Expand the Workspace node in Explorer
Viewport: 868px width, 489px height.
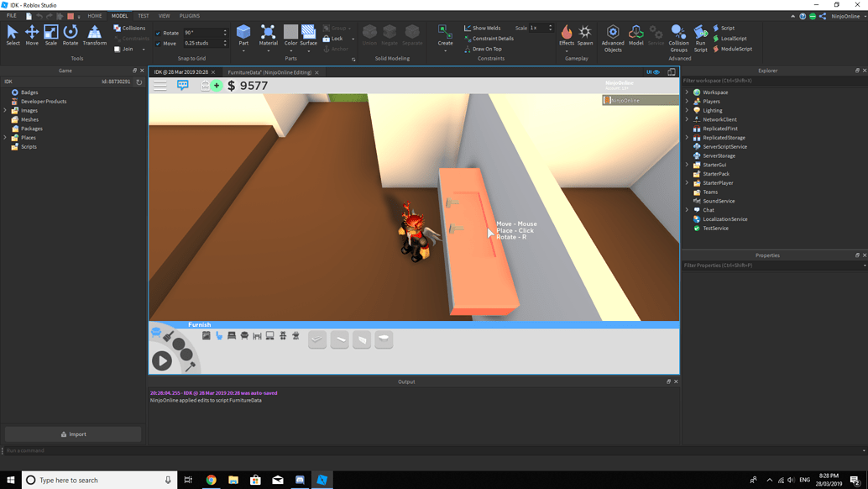coord(687,92)
